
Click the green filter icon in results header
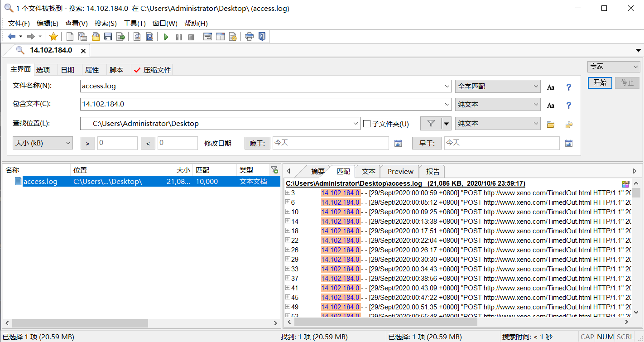pos(274,170)
